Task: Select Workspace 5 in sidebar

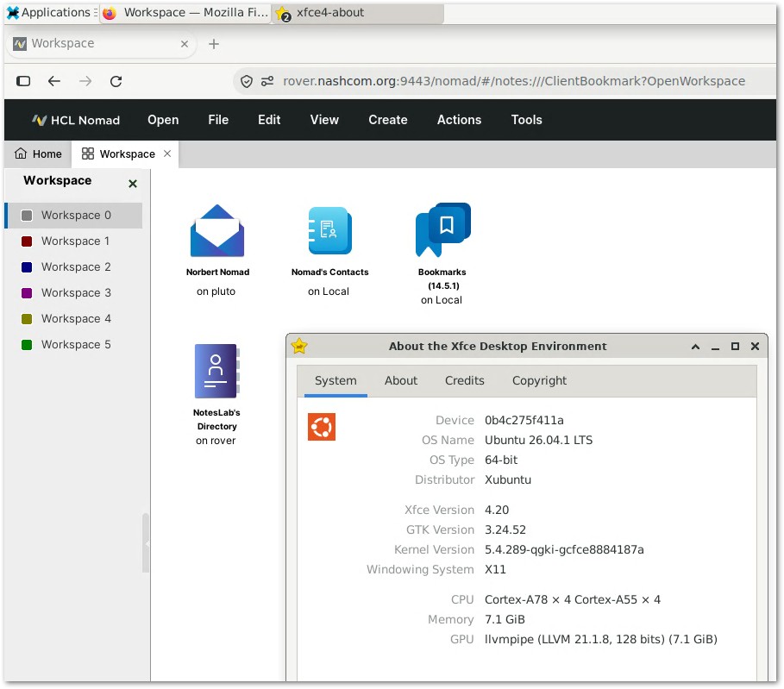Action: [x=73, y=345]
